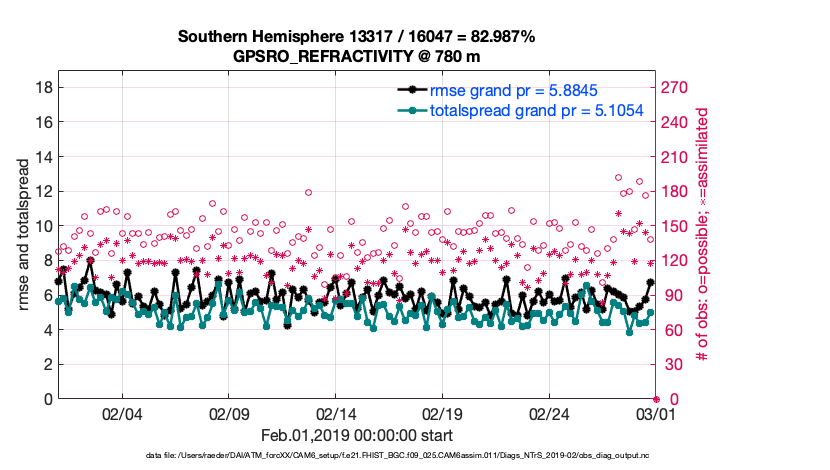Image resolution: width=830 pixels, height=470 pixels.
Task: Click the Southern Hemisphere plot title
Action: click(x=357, y=36)
